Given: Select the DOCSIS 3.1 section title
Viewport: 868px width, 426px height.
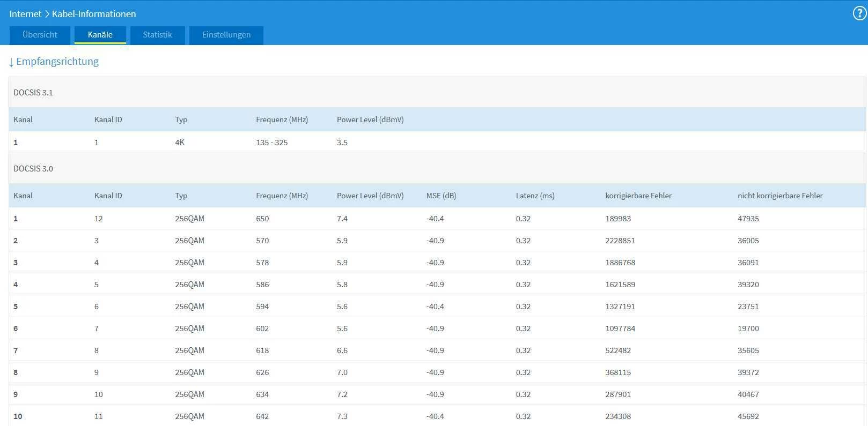Looking at the screenshot, I should coord(33,93).
